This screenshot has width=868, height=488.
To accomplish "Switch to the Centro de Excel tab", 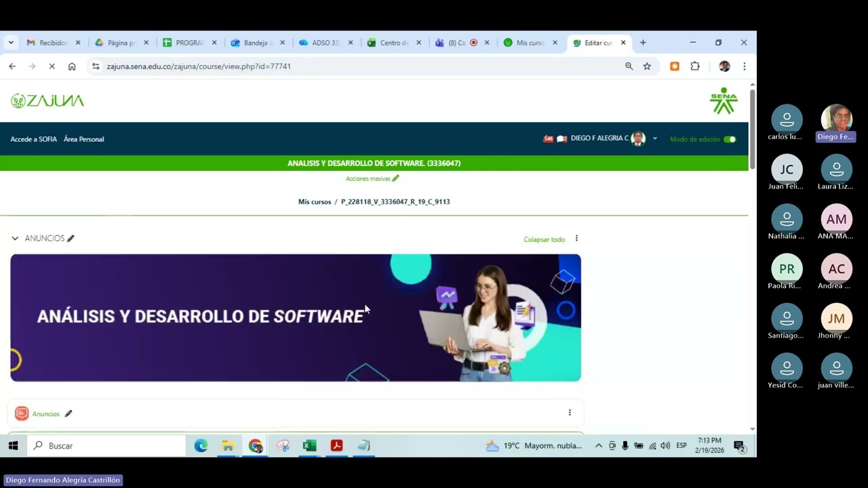I will [x=394, y=43].
